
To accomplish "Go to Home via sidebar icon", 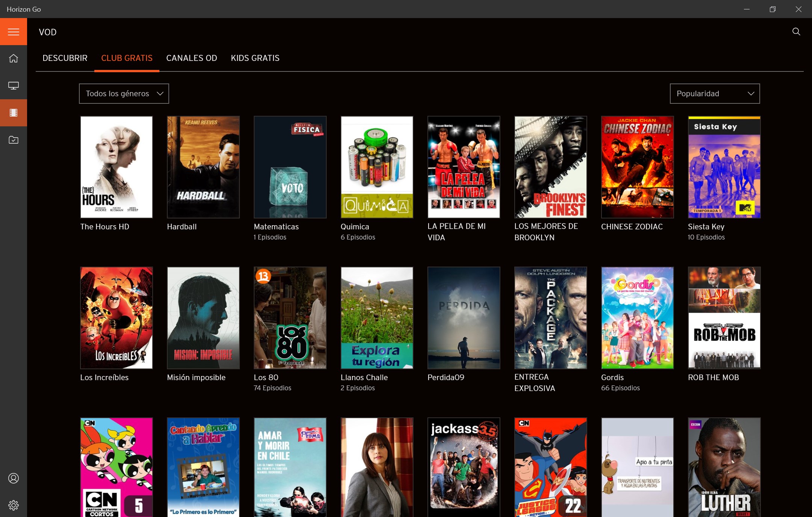I will pyautogui.click(x=14, y=59).
